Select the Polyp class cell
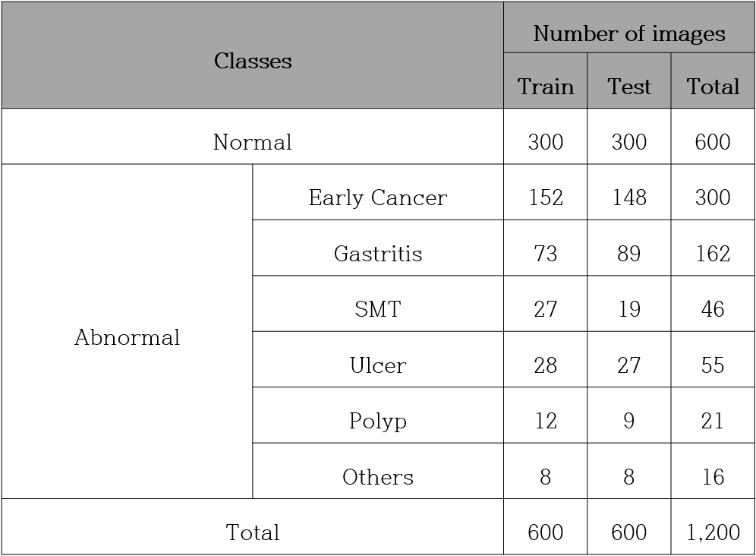Screen dimensions: 756x556 pos(378,415)
